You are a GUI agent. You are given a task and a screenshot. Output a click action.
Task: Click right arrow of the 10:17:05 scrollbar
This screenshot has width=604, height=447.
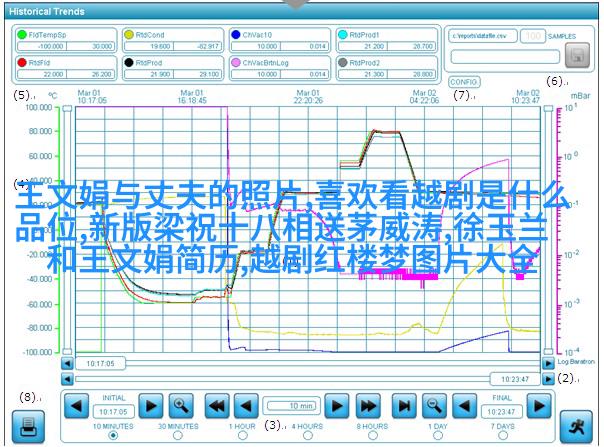pos(548,363)
